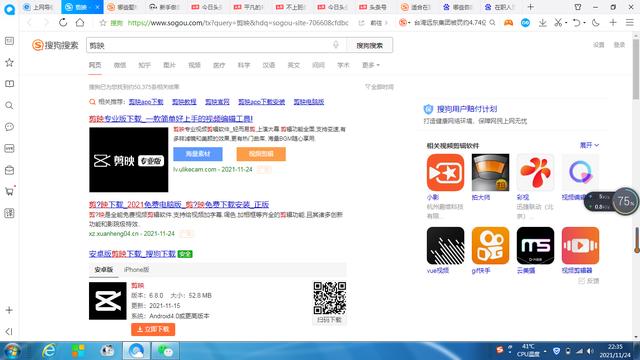Click the search magnifier in the left sidebar
Image resolution: width=640 pixels, height=360 pixels.
[9, 105]
